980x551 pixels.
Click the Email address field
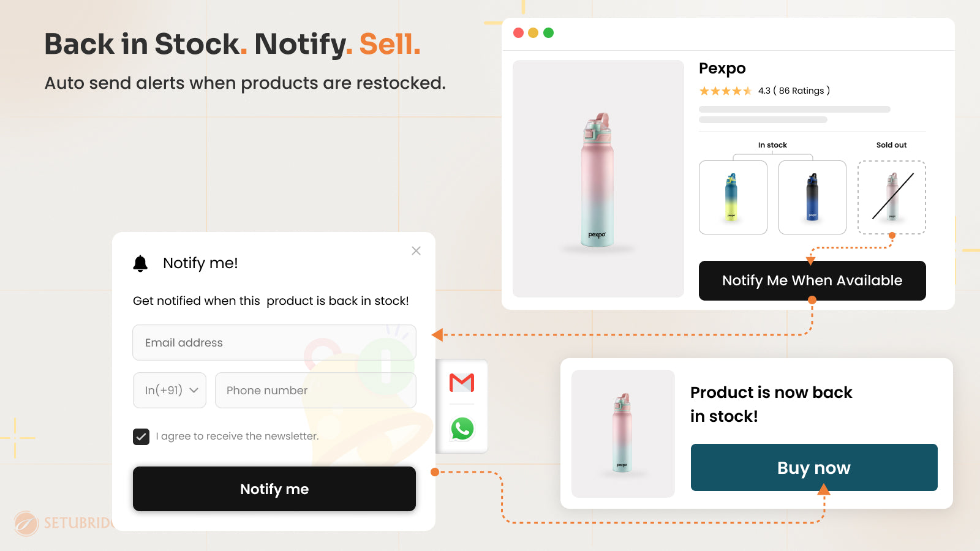pos(274,342)
